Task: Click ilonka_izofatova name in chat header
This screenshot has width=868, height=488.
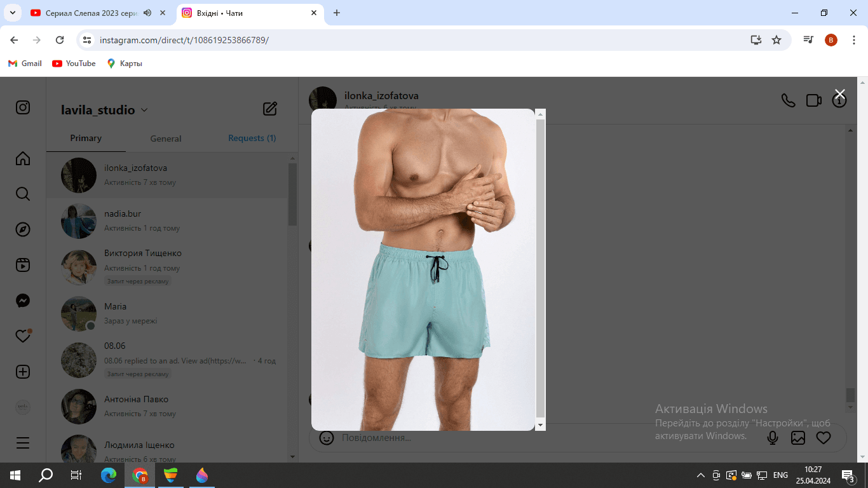Action: point(381,96)
